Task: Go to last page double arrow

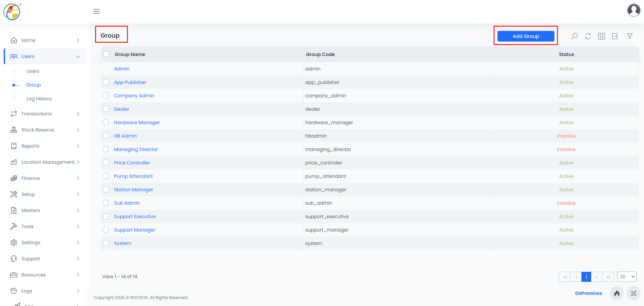Action: [608, 277]
